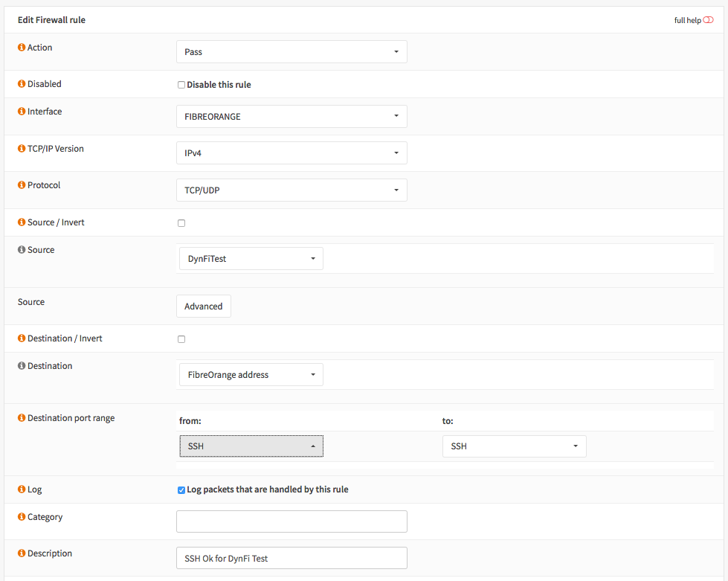Click the info icon next to Log
This screenshot has width=728, height=581.
pos(22,489)
